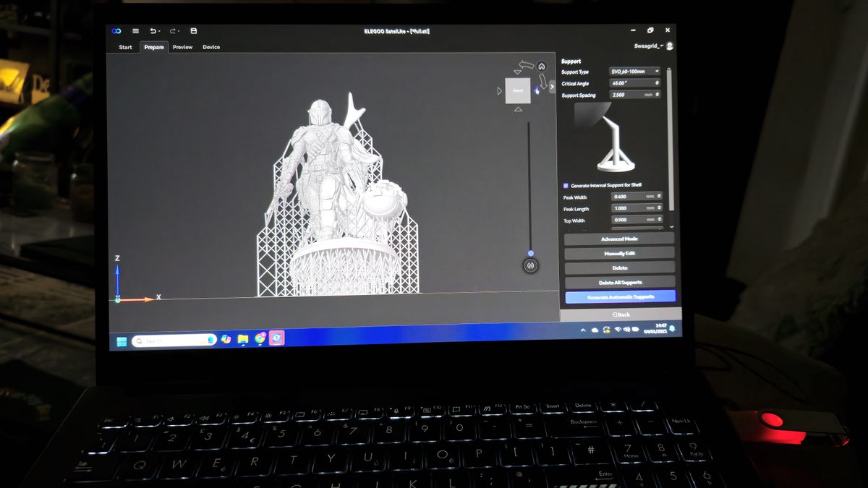The width and height of the screenshot is (868, 488).
Task: Open the Support Type dropdown
Action: tap(635, 72)
